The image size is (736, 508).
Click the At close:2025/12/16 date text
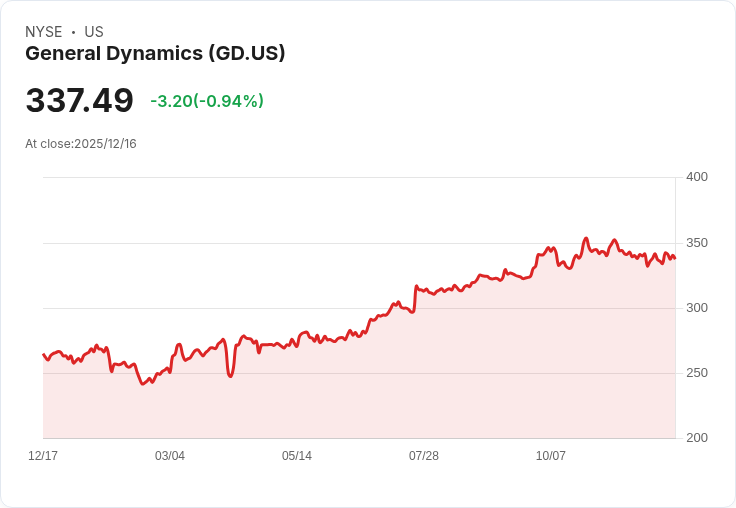81,144
